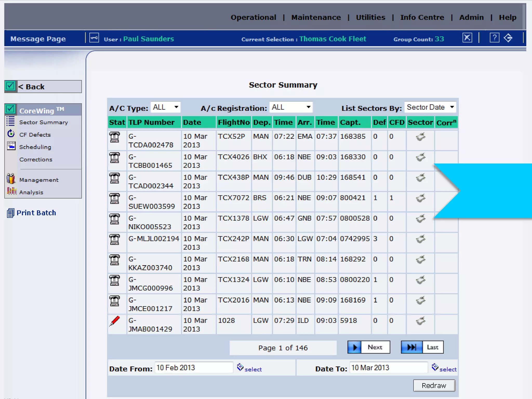Click the Analysis chart icon in sidebar
This screenshot has width=532, height=399.
point(11,191)
